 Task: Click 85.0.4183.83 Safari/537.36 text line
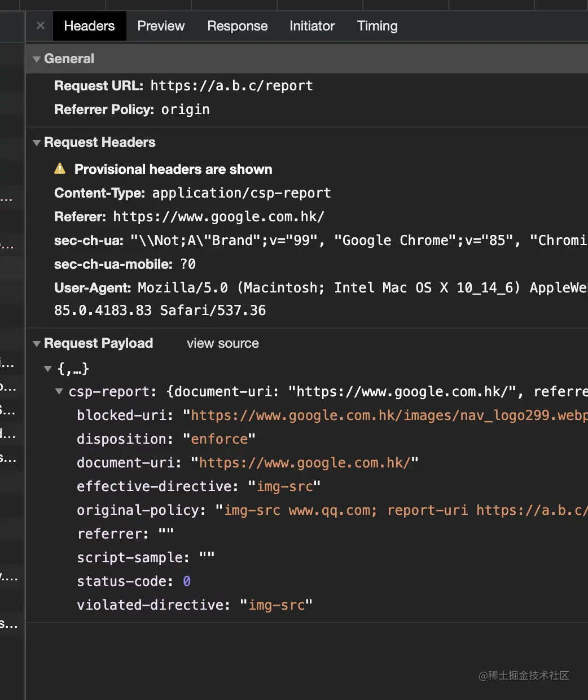(160, 310)
